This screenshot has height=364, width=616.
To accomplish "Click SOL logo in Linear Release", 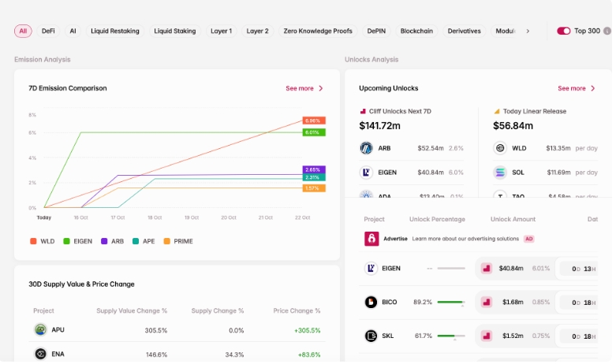I will [500, 173].
